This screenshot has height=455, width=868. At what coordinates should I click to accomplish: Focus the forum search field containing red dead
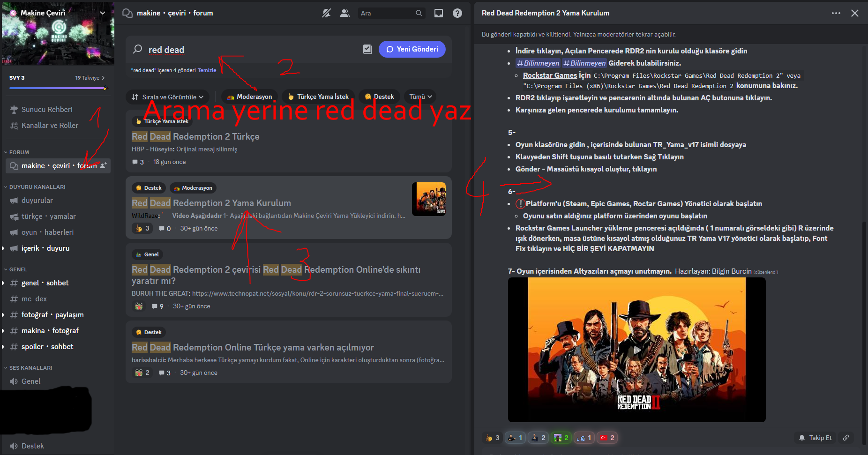(x=251, y=49)
